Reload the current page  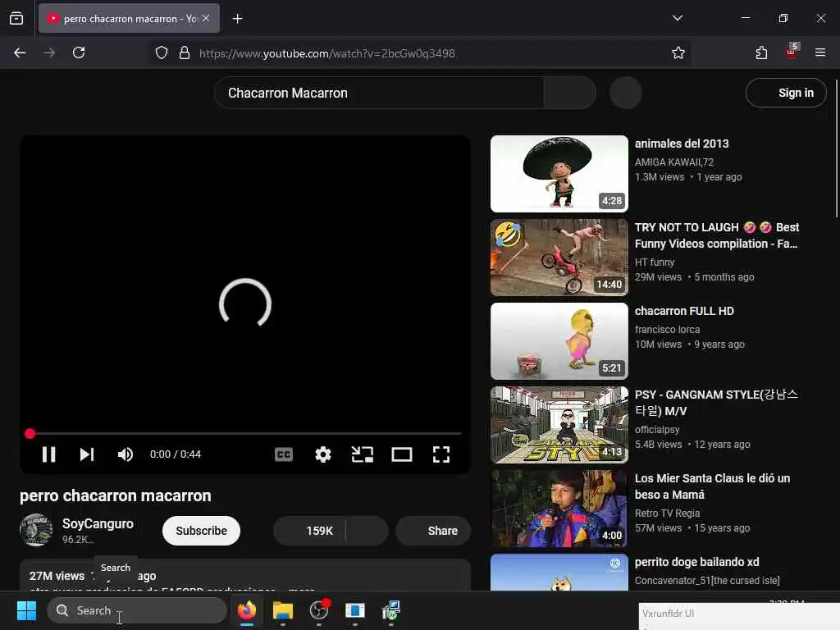click(79, 52)
